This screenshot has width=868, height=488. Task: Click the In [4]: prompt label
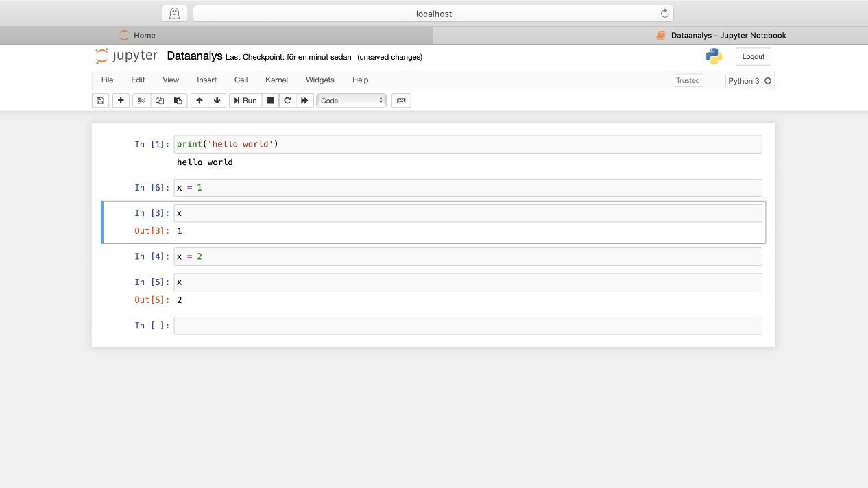click(x=152, y=256)
